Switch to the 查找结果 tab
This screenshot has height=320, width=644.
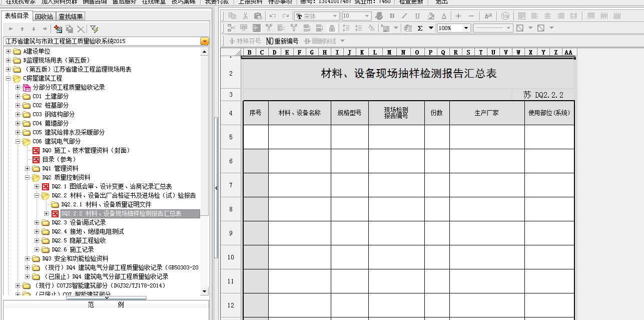click(x=71, y=17)
